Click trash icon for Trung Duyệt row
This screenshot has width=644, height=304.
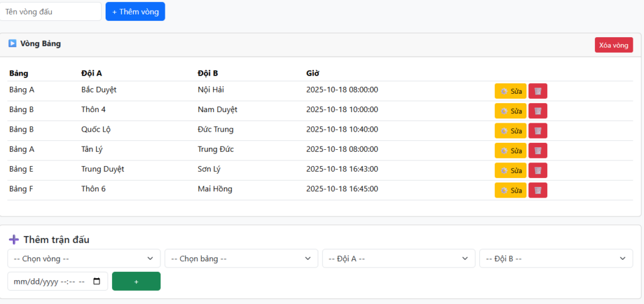538,171
